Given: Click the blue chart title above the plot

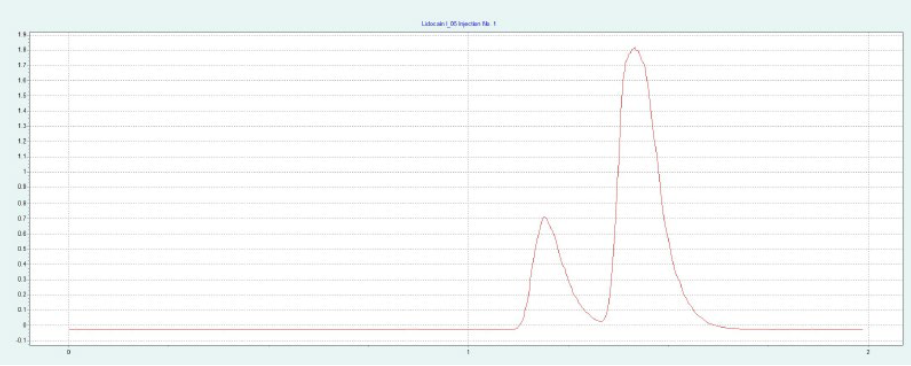Looking at the screenshot, I should [x=458, y=24].
